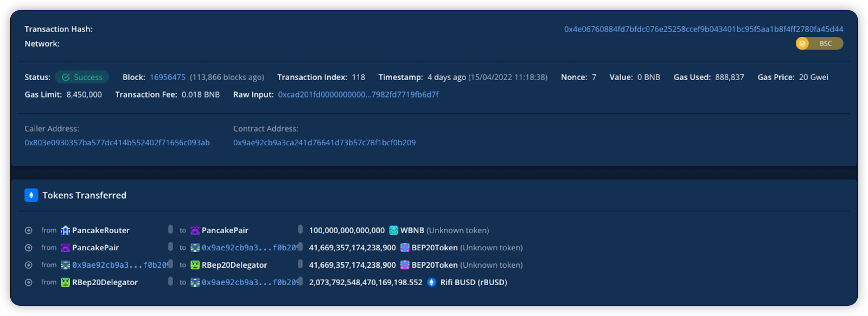Screen dimensions: 868x316
Task: Click the sender address identicon in third row
Action: (x=65, y=265)
